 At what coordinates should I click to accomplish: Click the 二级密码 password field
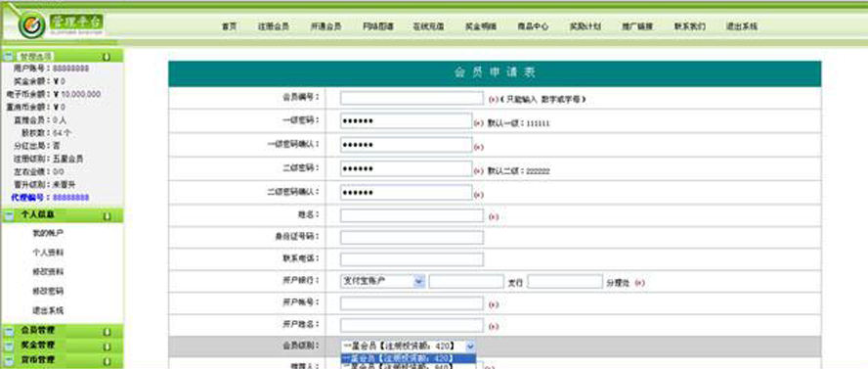point(407,169)
